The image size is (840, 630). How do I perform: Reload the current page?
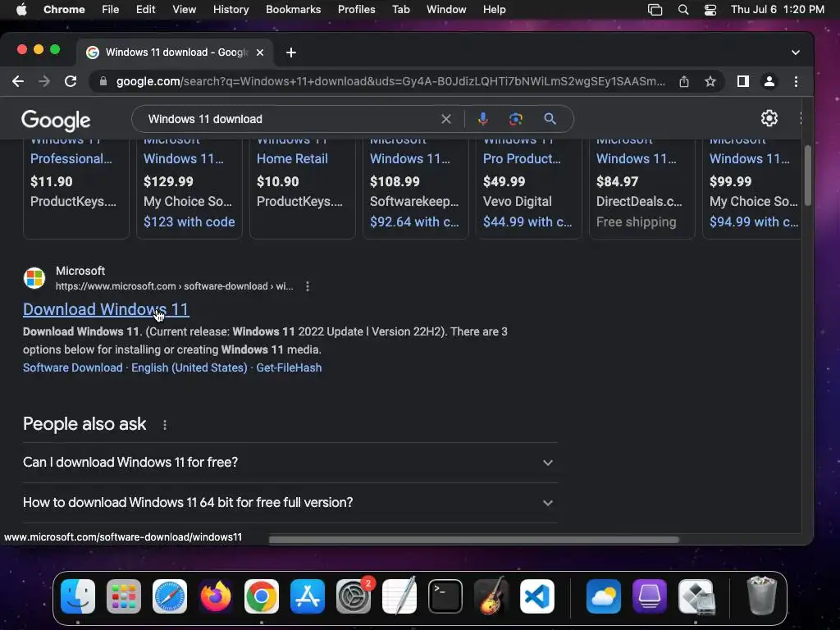pos(71,81)
